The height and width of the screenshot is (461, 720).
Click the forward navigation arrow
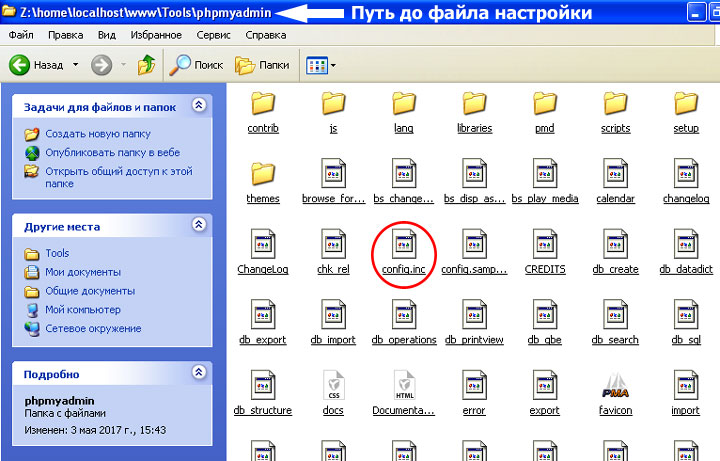101,65
